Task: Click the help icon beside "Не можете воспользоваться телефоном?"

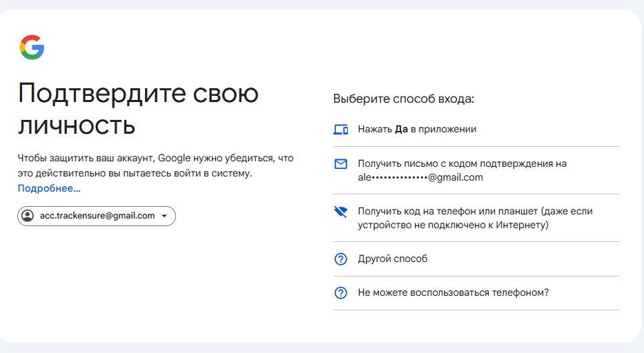Action: (340, 293)
